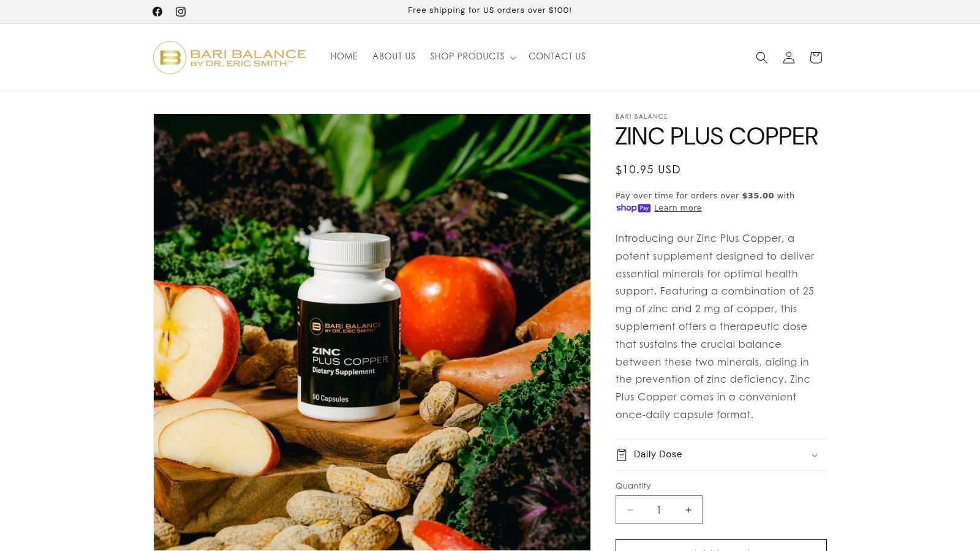980x551 pixels.
Task: Open the Shop Products dropdown menu
Action: (x=473, y=56)
